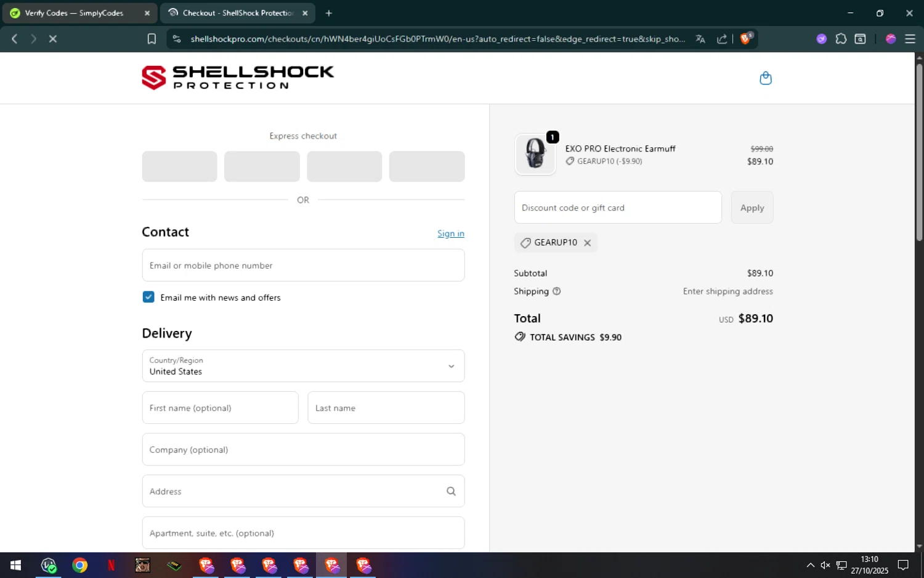924x578 pixels.
Task: Open the Windows Start menu
Action: click(x=16, y=565)
